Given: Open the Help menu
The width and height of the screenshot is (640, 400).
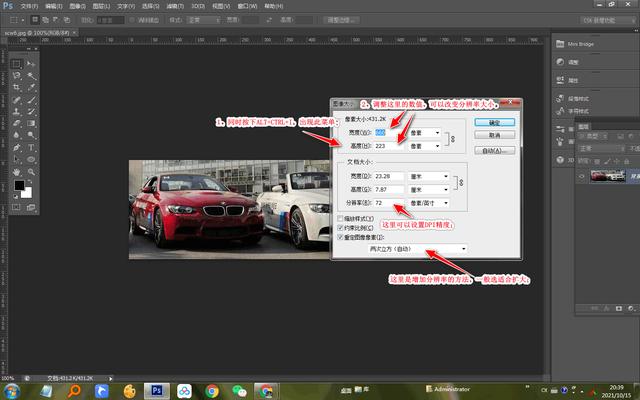Looking at the screenshot, I should pos(273,6).
